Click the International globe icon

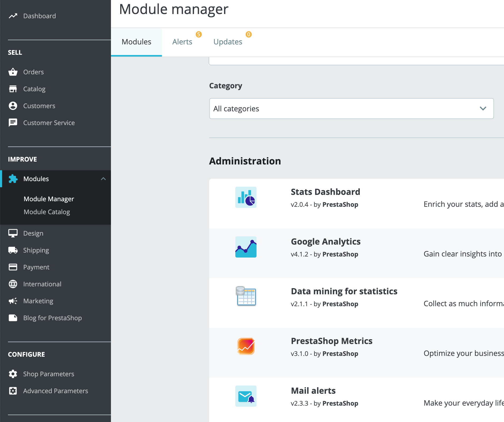click(13, 284)
